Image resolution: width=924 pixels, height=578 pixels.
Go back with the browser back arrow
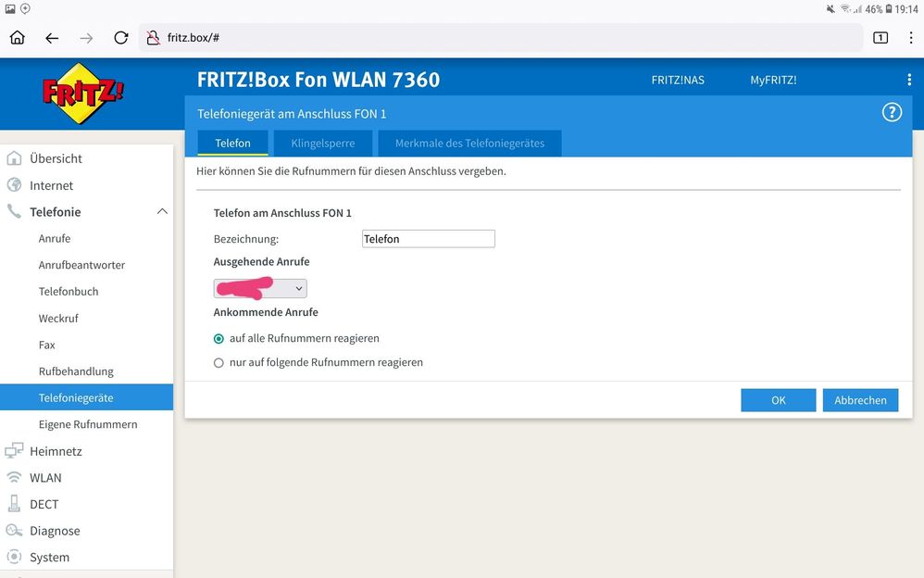(x=52, y=38)
